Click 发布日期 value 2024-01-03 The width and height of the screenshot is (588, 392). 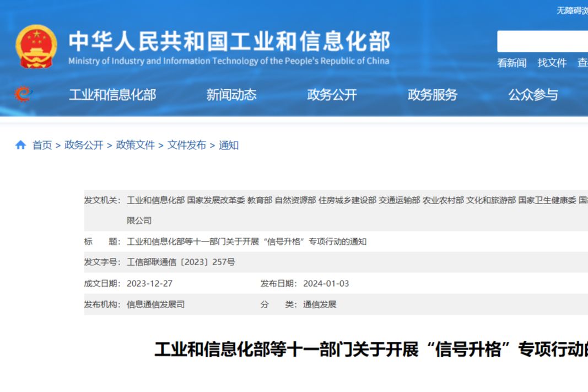tap(326, 283)
